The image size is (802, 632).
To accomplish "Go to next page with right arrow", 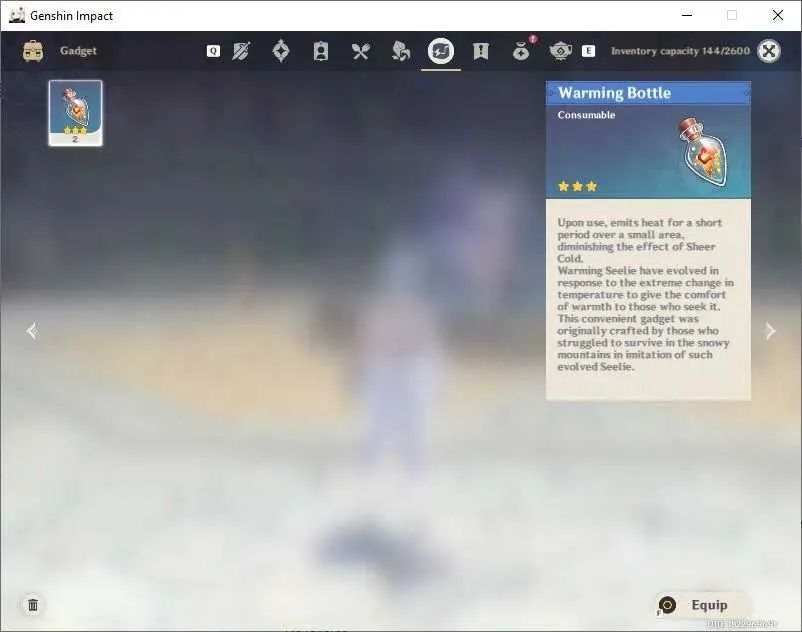I will (x=770, y=331).
